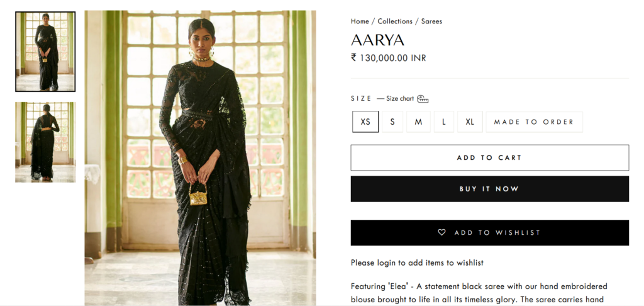Click the heart icon on wishlist button

pos(441,232)
